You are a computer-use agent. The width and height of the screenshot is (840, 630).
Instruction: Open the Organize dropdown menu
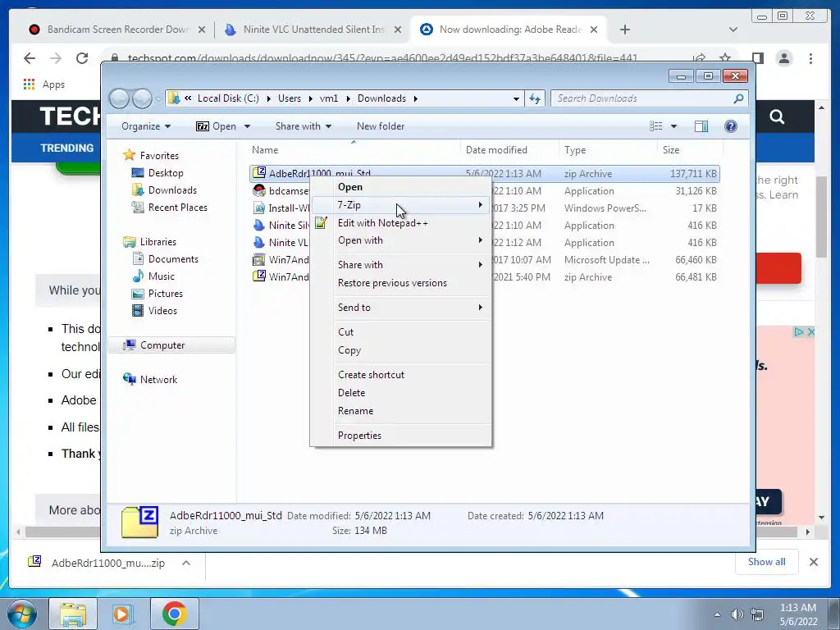coord(146,126)
